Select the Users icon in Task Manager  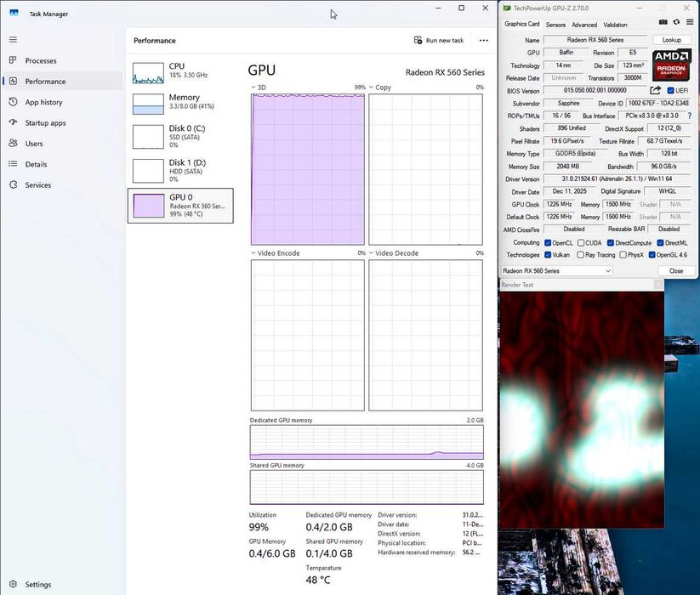pyautogui.click(x=13, y=143)
